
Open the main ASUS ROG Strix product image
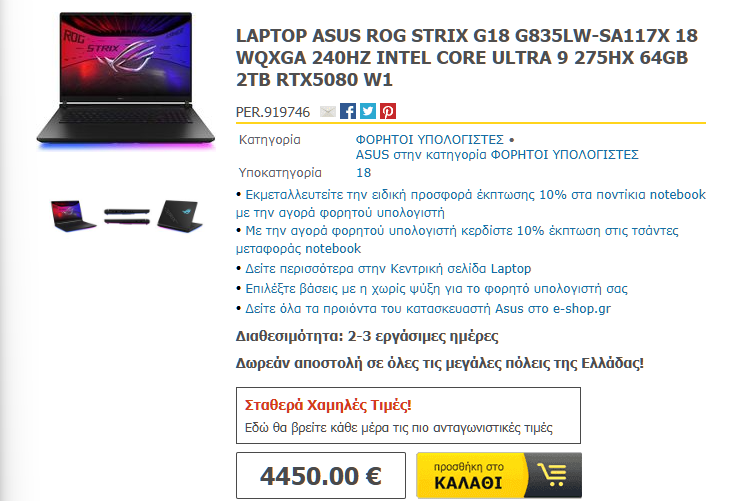[x=125, y=79]
